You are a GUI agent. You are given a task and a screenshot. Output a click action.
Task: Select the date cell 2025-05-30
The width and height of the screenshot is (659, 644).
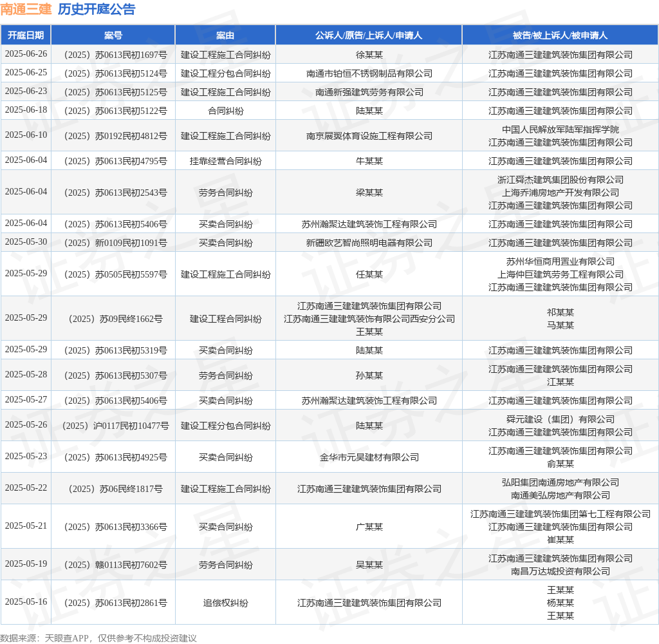(26, 242)
